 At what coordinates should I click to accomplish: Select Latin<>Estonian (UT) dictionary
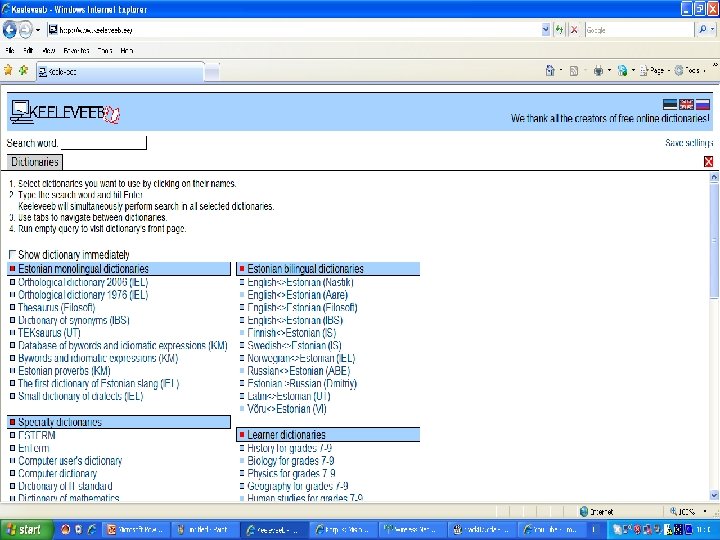click(x=289, y=396)
